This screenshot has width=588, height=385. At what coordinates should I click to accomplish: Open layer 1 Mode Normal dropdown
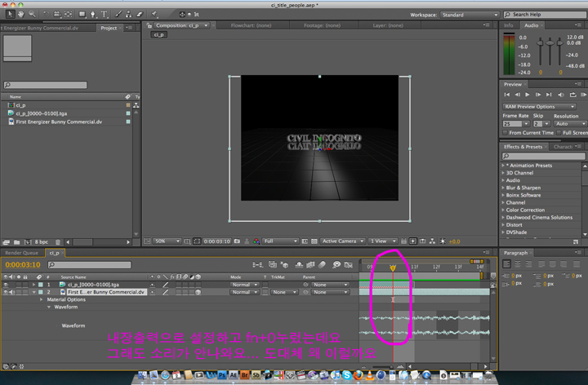coord(244,285)
